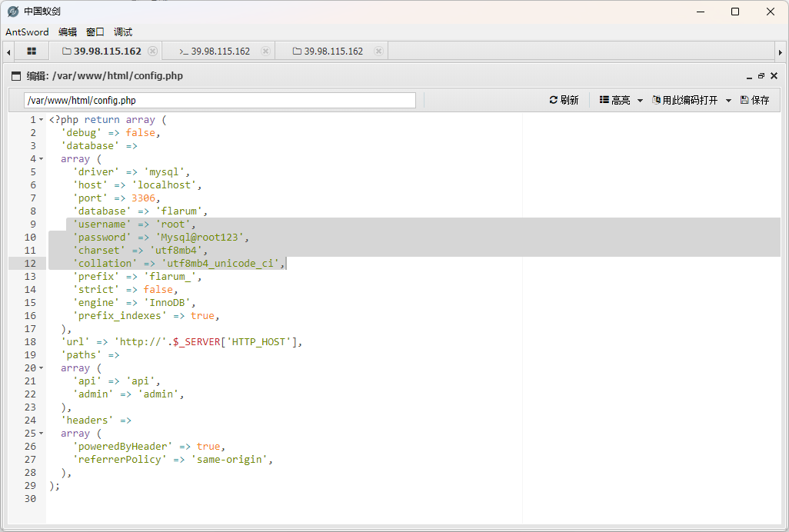
Task: Collapse the code fold at line 4
Action: (41, 159)
